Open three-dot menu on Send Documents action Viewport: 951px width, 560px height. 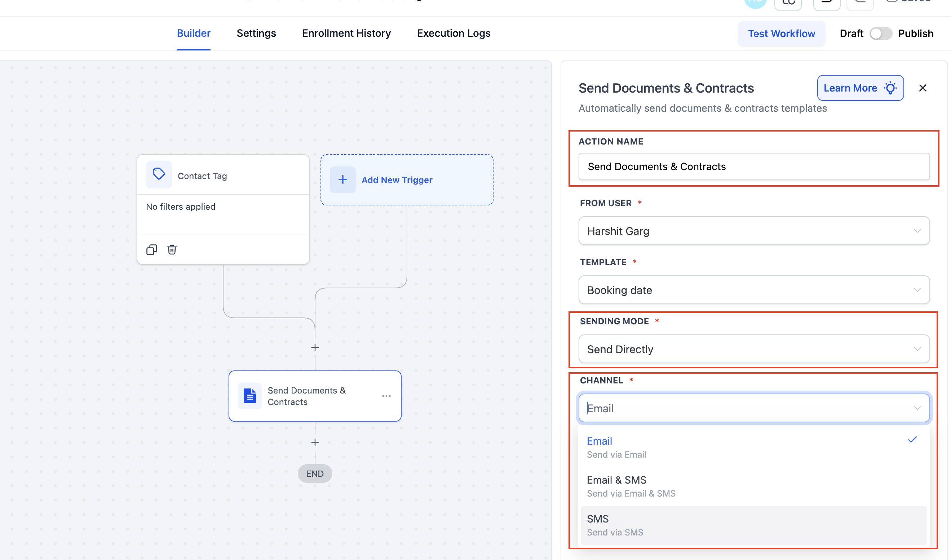pos(386,396)
